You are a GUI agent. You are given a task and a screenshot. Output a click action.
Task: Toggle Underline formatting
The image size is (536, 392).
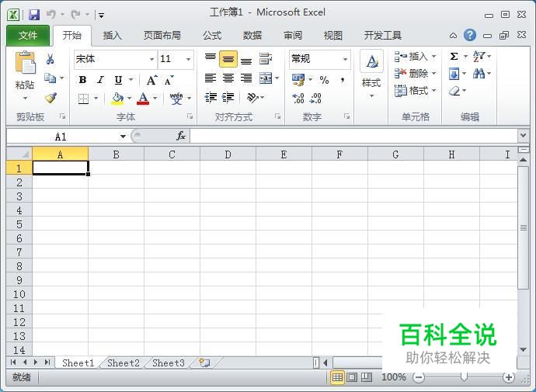pos(118,80)
